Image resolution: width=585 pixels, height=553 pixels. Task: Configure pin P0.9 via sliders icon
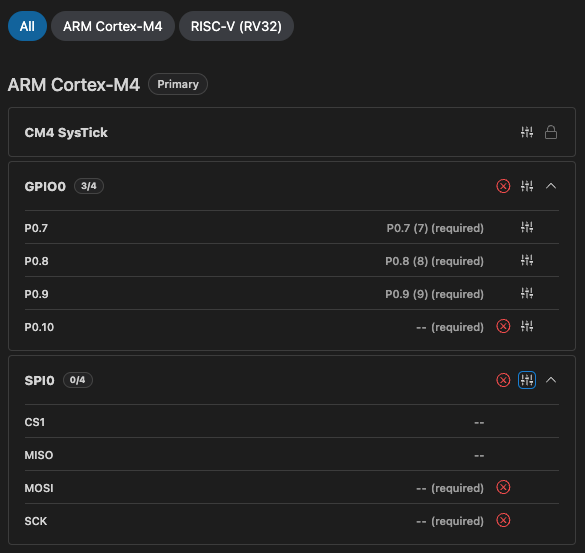click(x=527, y=293)
